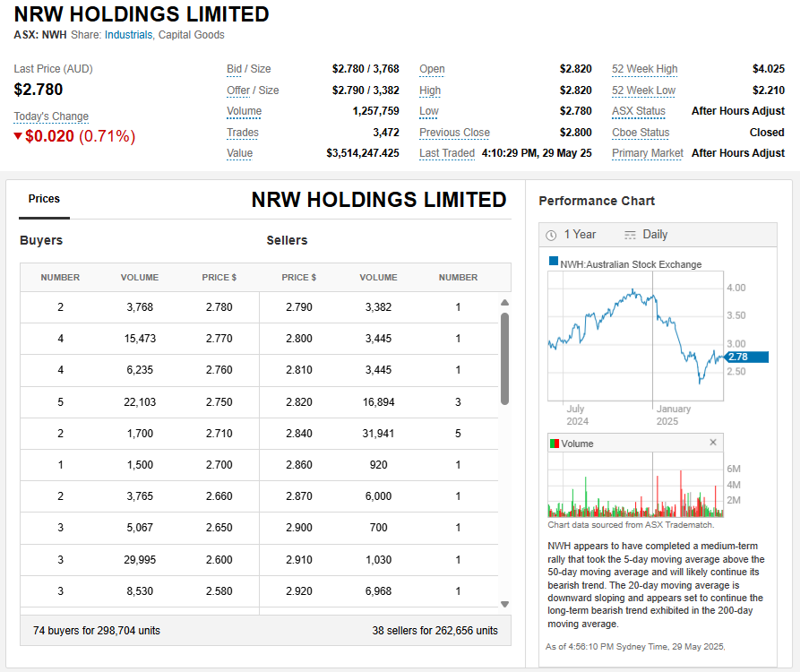Click the ASX Status label

[638, 111]
